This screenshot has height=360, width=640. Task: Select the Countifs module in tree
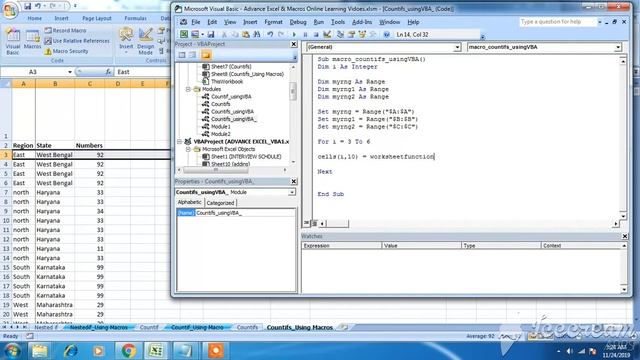220,104
